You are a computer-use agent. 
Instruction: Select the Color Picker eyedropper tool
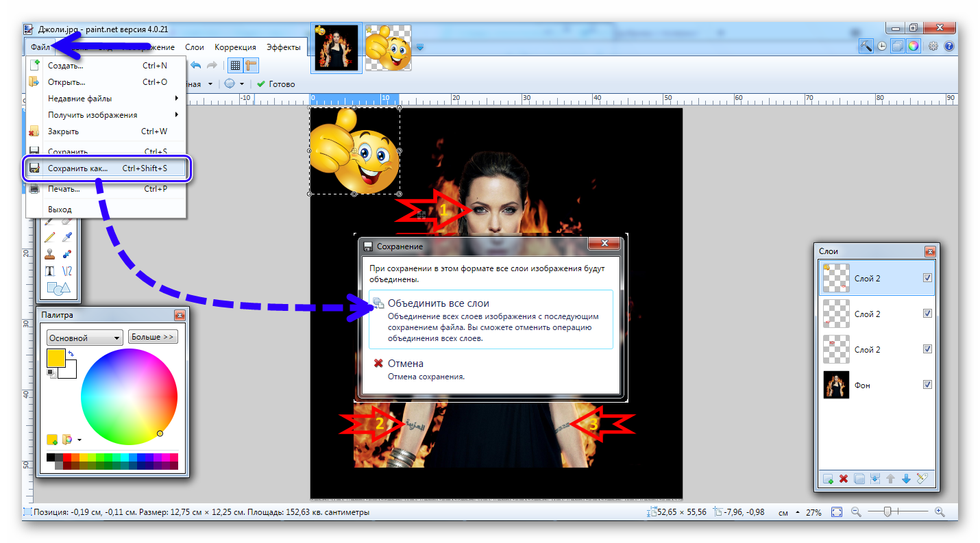[x=67, y=237]
